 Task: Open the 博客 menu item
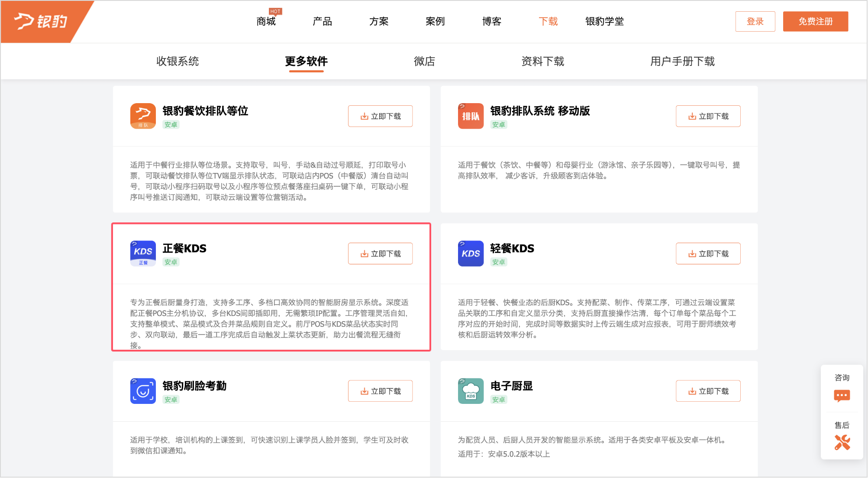pos(492,21)
